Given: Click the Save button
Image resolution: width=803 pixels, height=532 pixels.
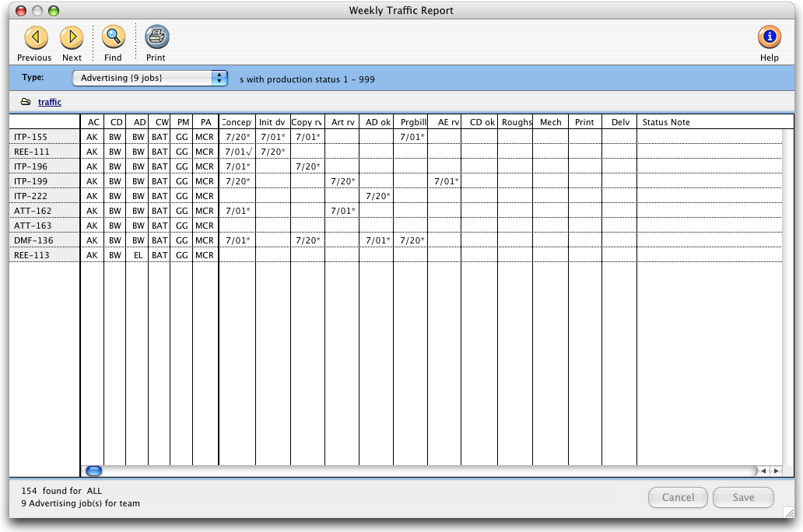Looking at the screenshot, I should (x=743, y=498).
